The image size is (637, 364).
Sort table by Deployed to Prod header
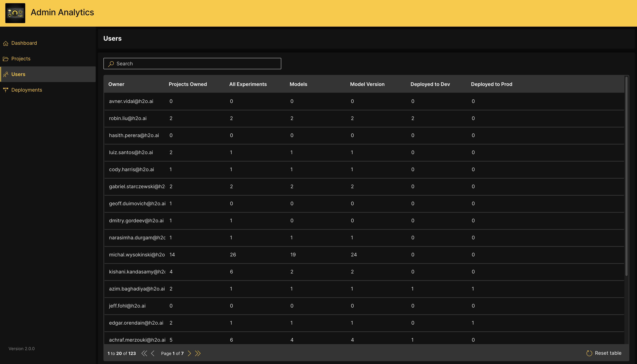[491, 84]
